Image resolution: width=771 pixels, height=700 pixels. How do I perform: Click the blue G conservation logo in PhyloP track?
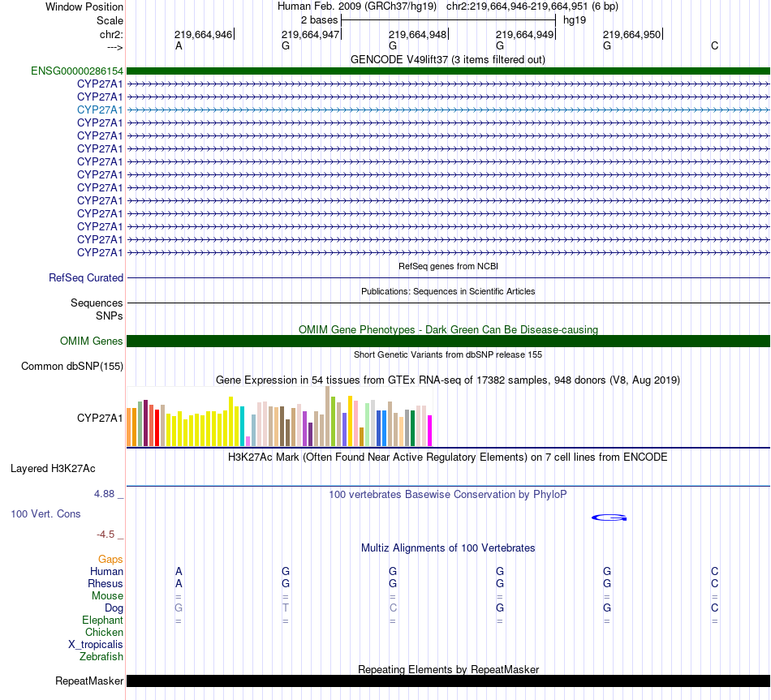[x=609, y=517]
